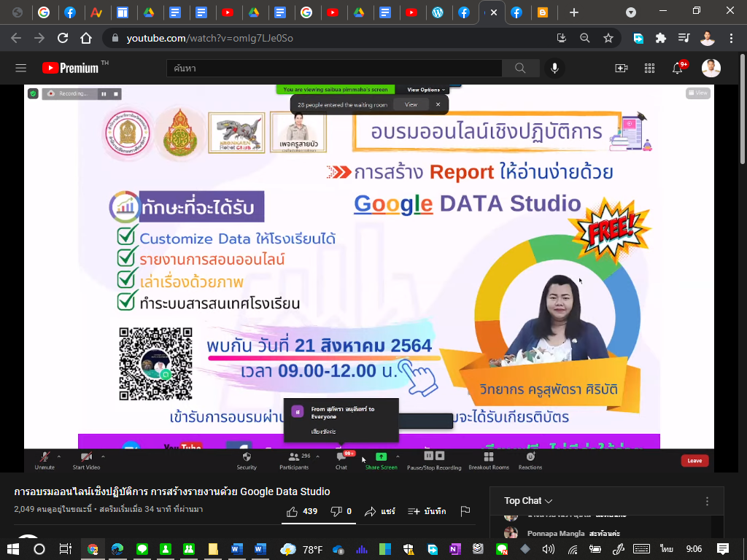Open the Chrome three-dot menu

731,38
